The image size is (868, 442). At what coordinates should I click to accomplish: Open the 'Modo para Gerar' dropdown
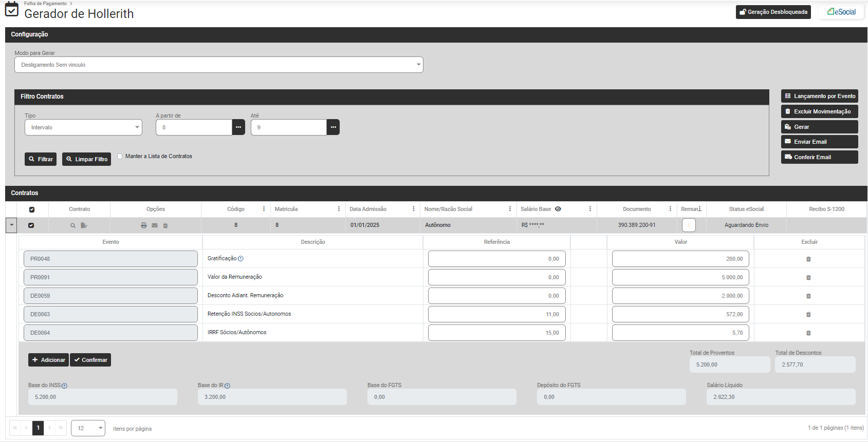(218, 65)
